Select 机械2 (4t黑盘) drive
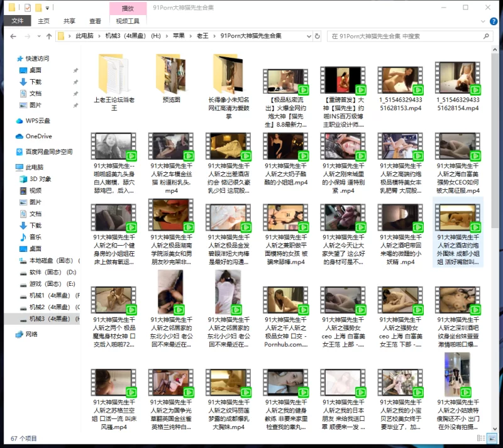 [x=50, y=307]
